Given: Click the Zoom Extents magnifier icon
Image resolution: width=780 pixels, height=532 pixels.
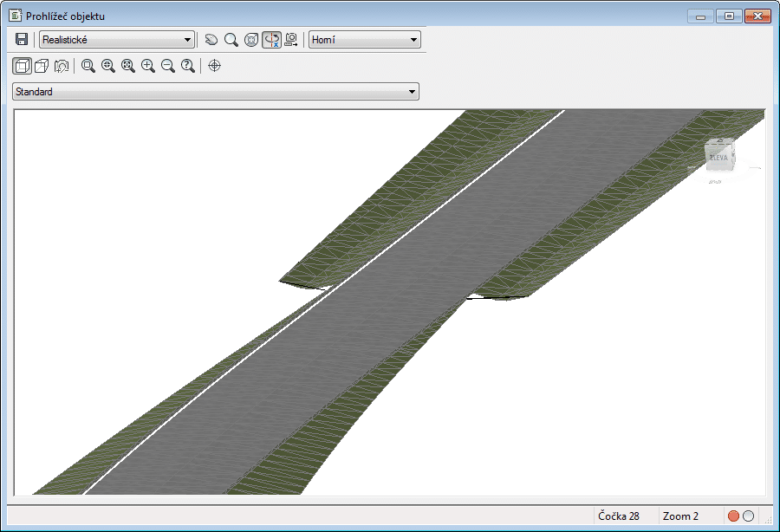Looking at the screenshot, I should point(128,66).
